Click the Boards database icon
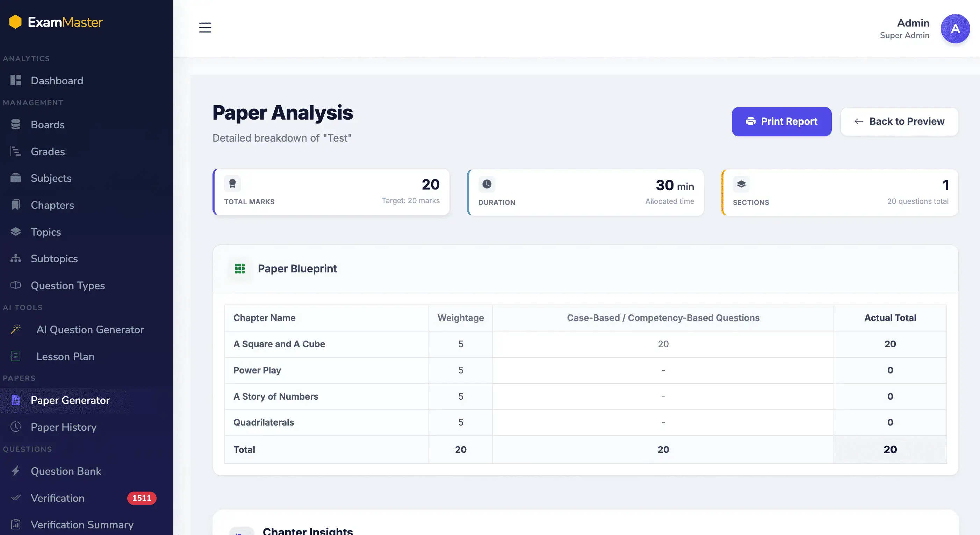980x535 pixels. (x=16, y=124)
